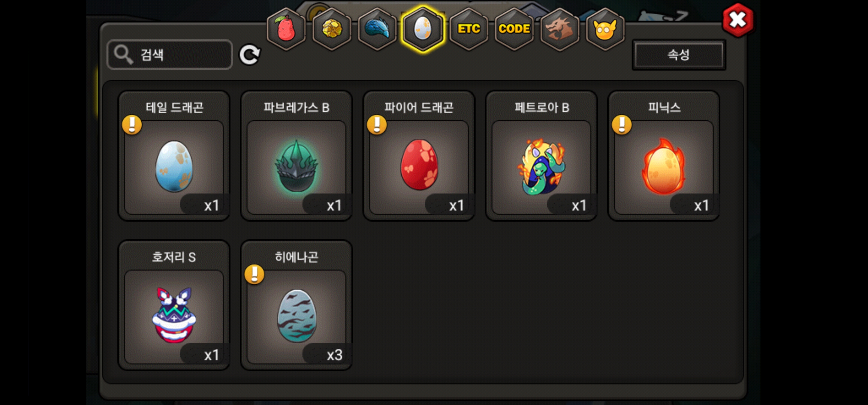Select the flaming 피닉스 egg
The height and width of the screenshot is (405, 868).
click(664, 156)
